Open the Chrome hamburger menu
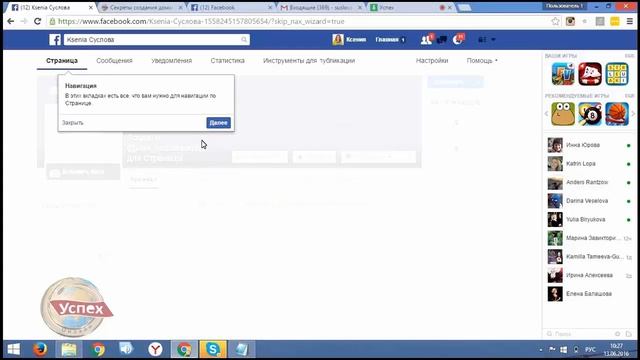This screenshot has width=640, height=360. [630, 21]
